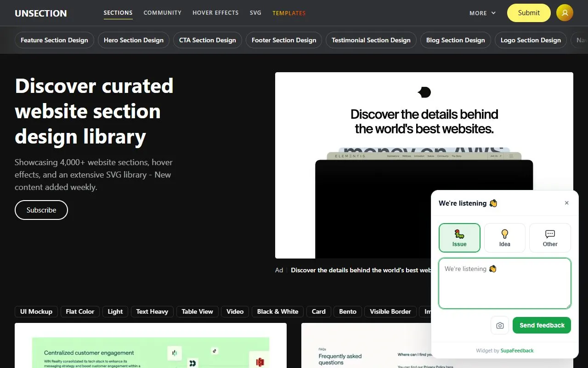Click the yellow Submit button

click(529, 13)
